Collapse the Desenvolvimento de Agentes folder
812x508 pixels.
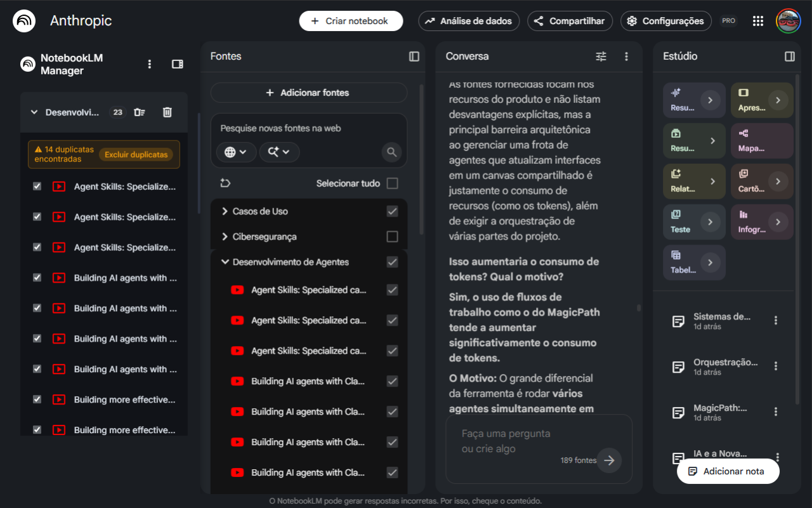[x=225, y=262]
